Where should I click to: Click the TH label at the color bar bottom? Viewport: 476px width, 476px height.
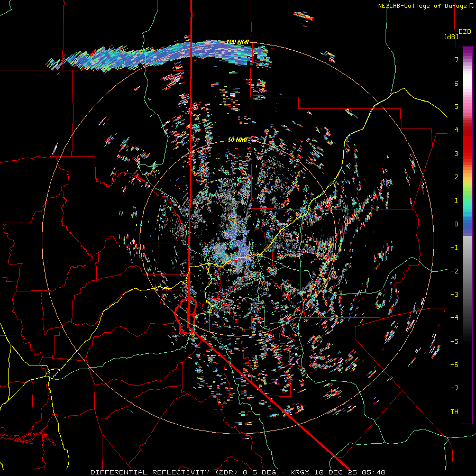tap(454, 412)
